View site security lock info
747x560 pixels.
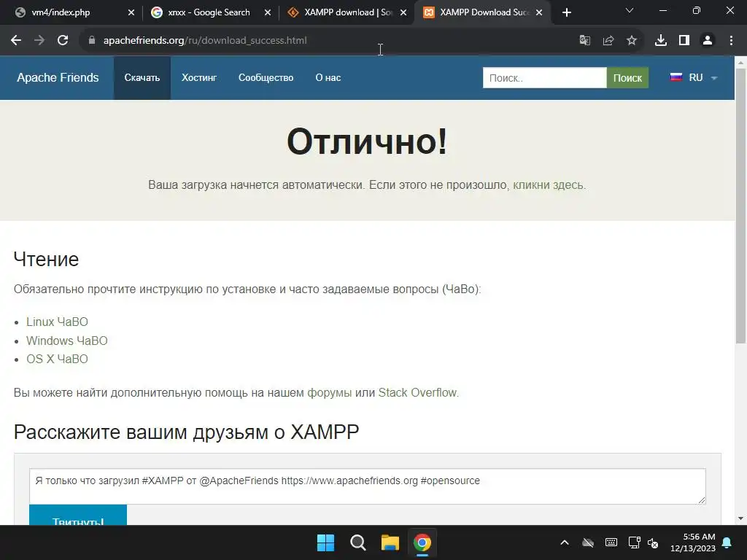click(x=92, y=41)
